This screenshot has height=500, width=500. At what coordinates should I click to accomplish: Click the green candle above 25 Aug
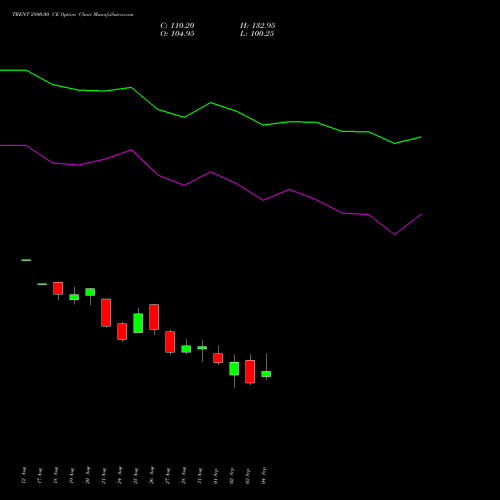point(138,323)
